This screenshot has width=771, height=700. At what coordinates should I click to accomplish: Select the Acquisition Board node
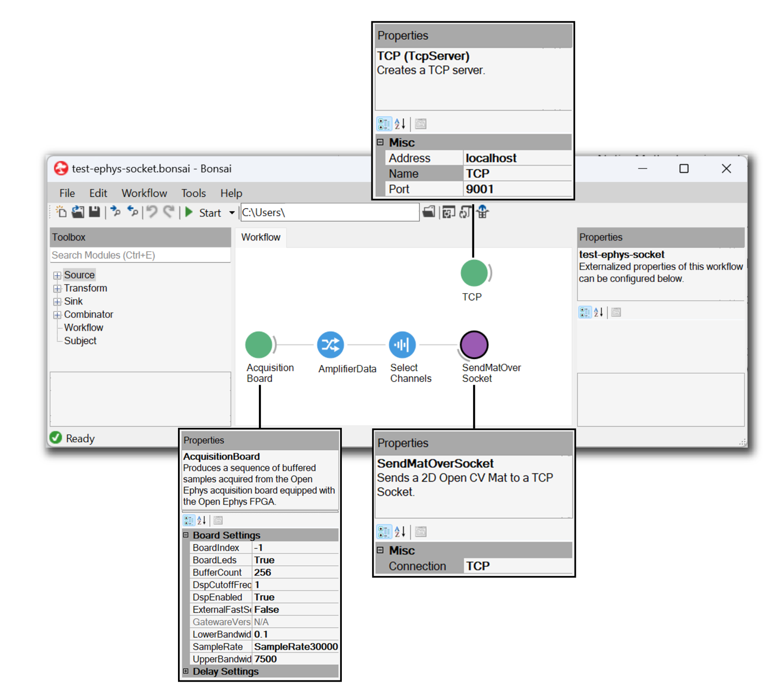258,345
